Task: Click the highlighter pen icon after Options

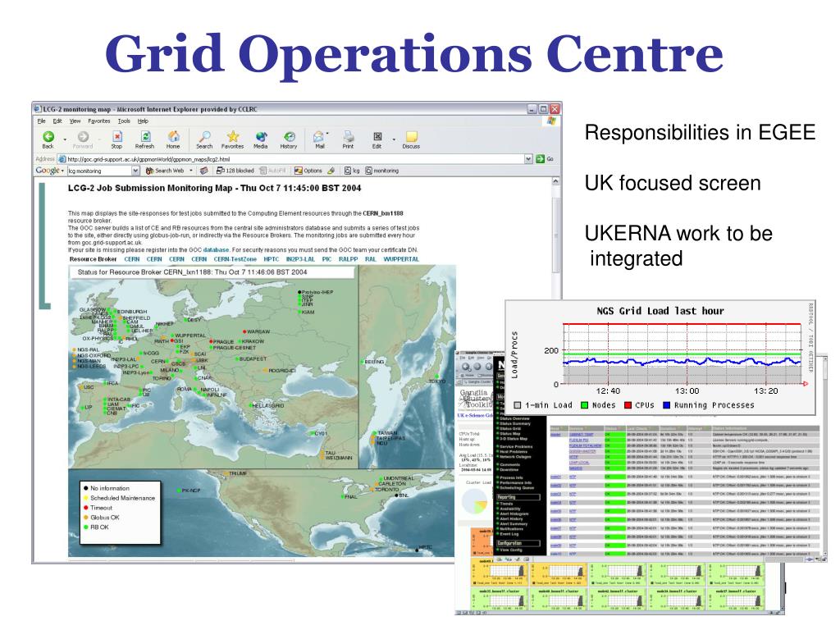Action: (331, 171)
